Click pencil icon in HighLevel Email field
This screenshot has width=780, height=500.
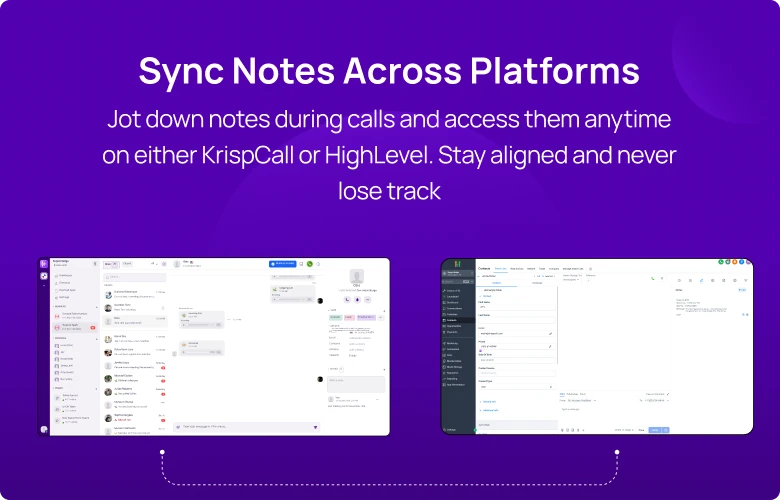click(x=551, y=334)
